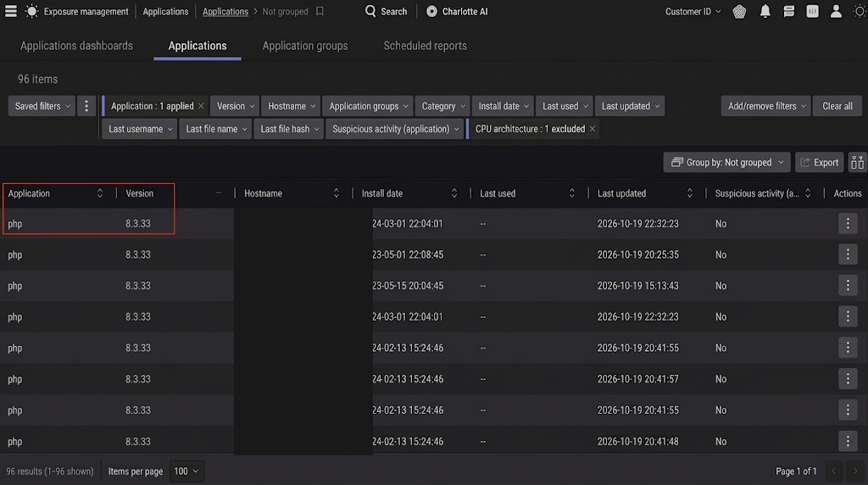The width and height of the screenshot is (868, 485).
Task: Open actions menu for row updated 20:25:35
Action: click(x=848, y=254)
